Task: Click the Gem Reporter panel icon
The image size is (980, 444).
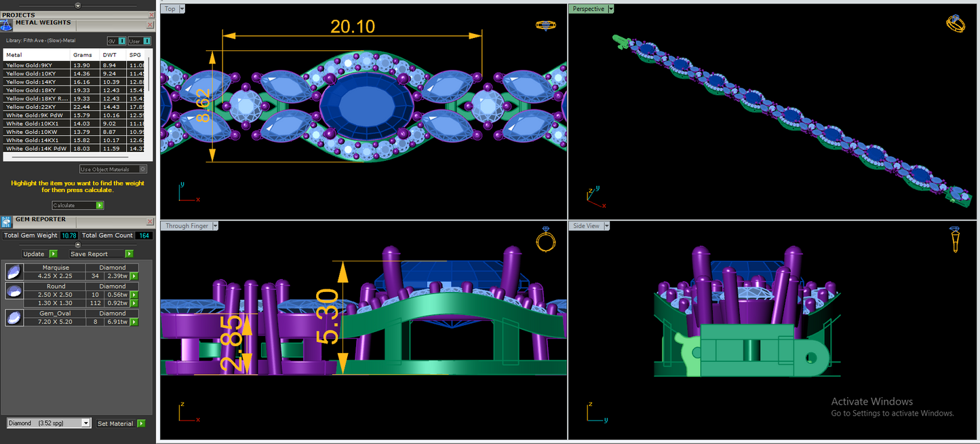Action: (x=6, y=221)
